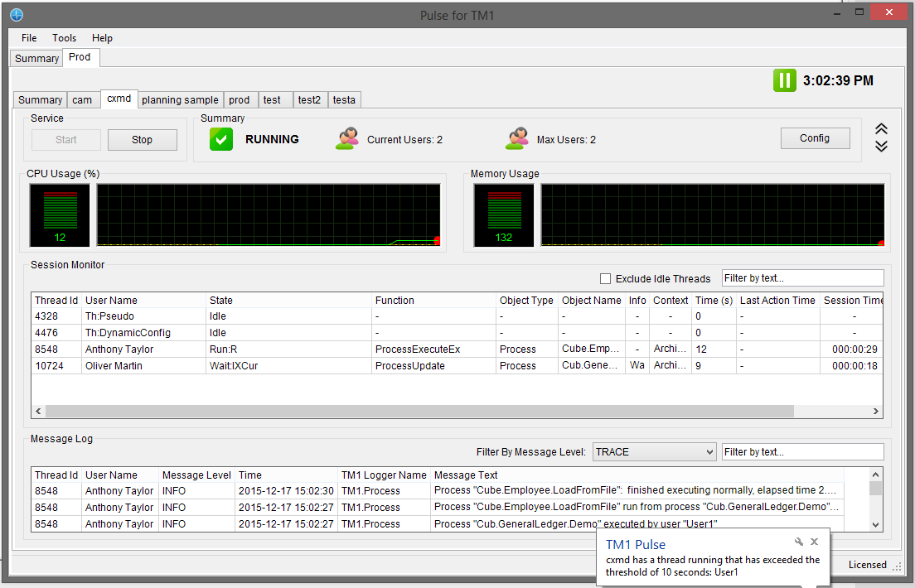
Task: Click the Max Users people icon
Action: point(517,139)
